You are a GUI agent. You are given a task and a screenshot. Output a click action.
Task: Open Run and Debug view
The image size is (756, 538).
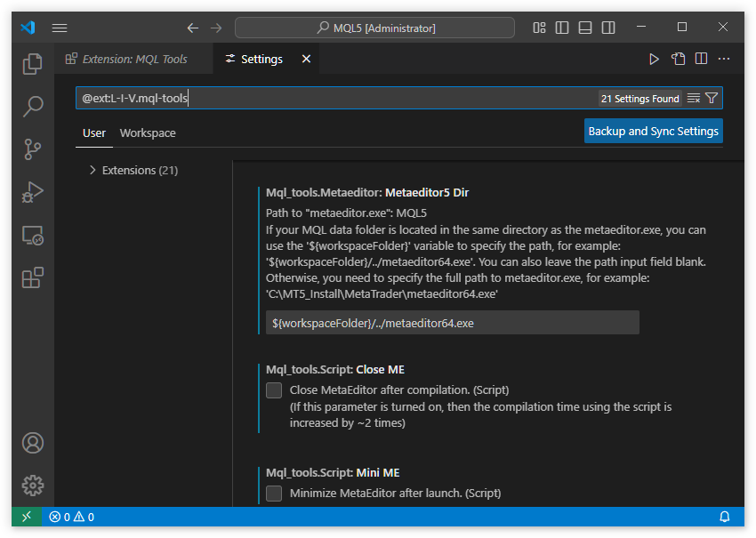(x=32, y=192)
